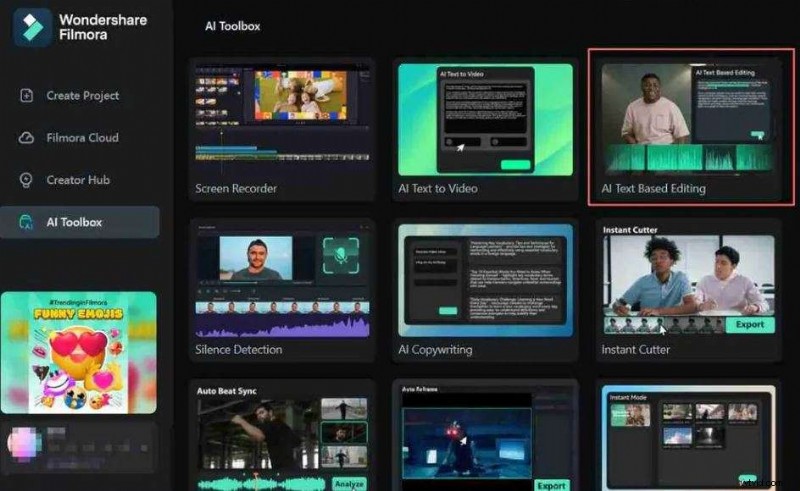Open Creator Hub from sidebar

coord(78,180)
